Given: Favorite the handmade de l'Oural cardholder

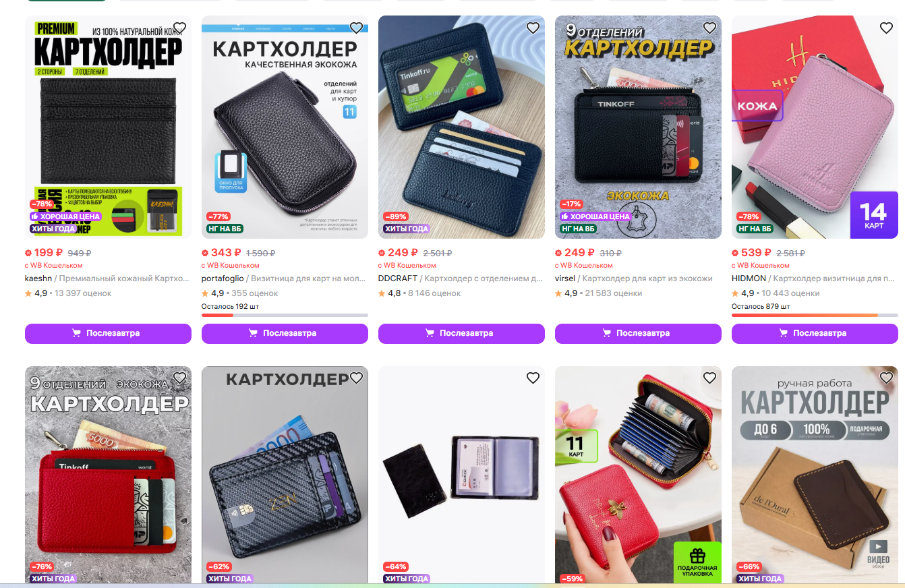Looking at the screenshot, I should click(886, 378).
